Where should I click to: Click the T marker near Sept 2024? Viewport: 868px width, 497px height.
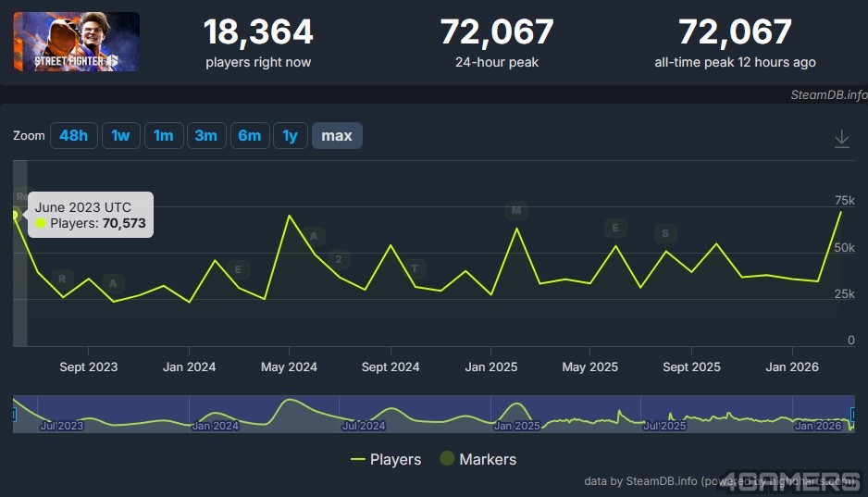pos(415,269)
